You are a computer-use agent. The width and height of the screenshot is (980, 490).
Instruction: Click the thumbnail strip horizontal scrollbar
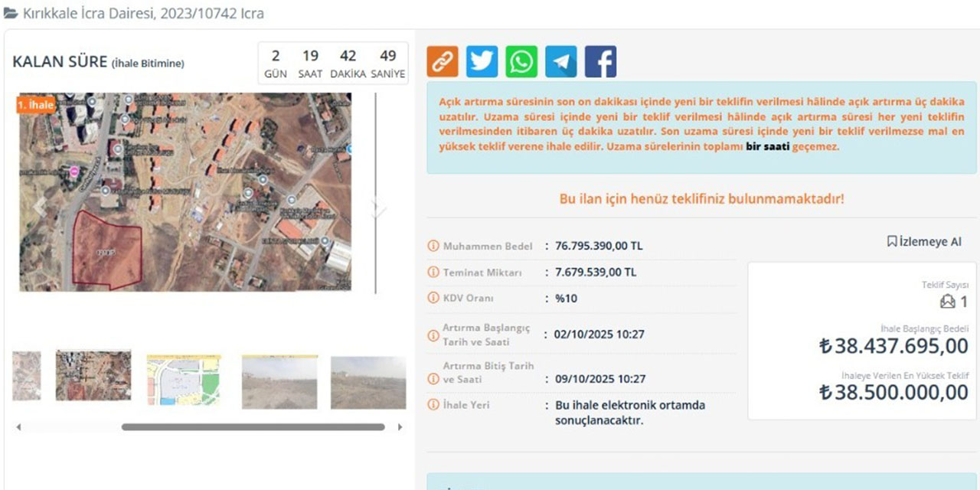click(253, 427)
